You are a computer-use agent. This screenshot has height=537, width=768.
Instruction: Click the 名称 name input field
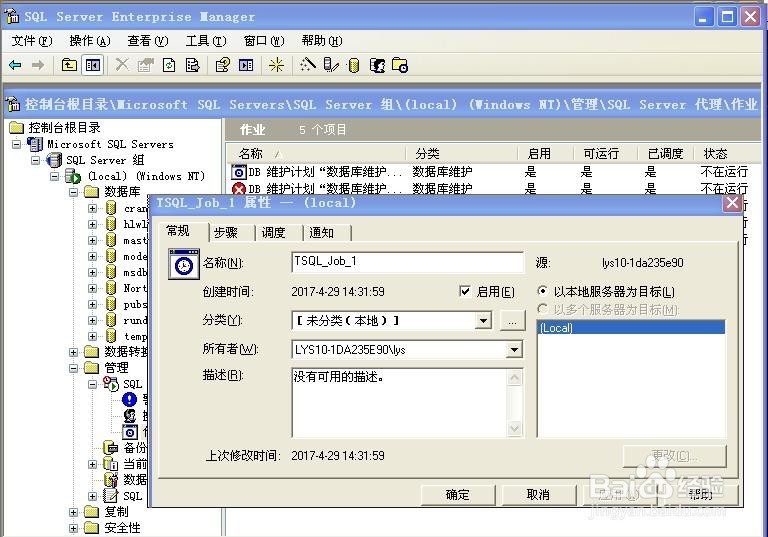[x=407, y=262]
